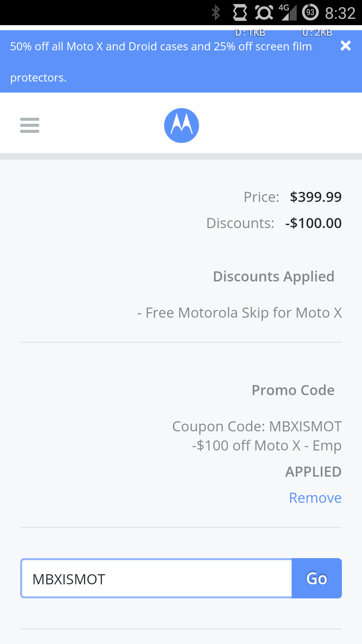Image resolution: width=362 pixels, height=644 pixels.
Task: Tap the Promo Code section heading
Action: (x=293, y=390)
